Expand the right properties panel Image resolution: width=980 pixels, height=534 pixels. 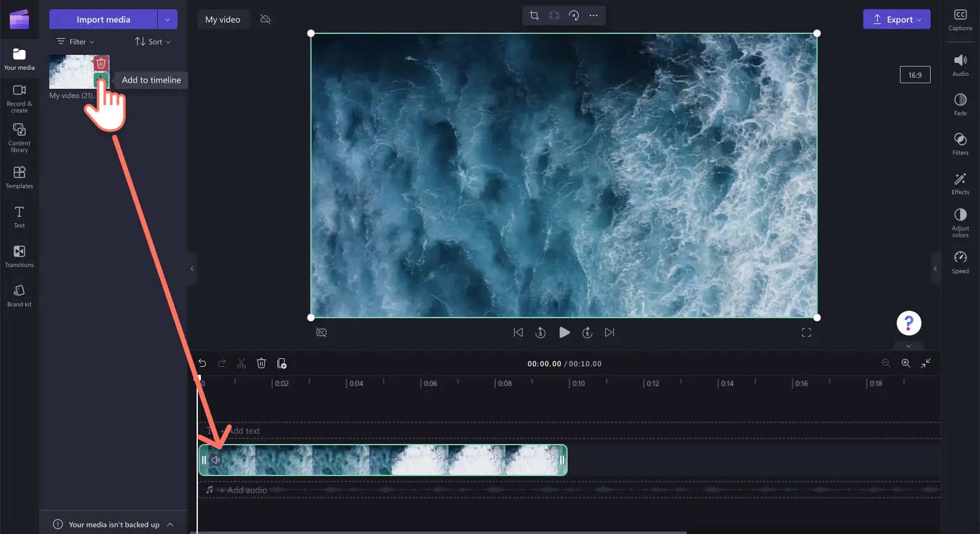click(x=935, y=268)
